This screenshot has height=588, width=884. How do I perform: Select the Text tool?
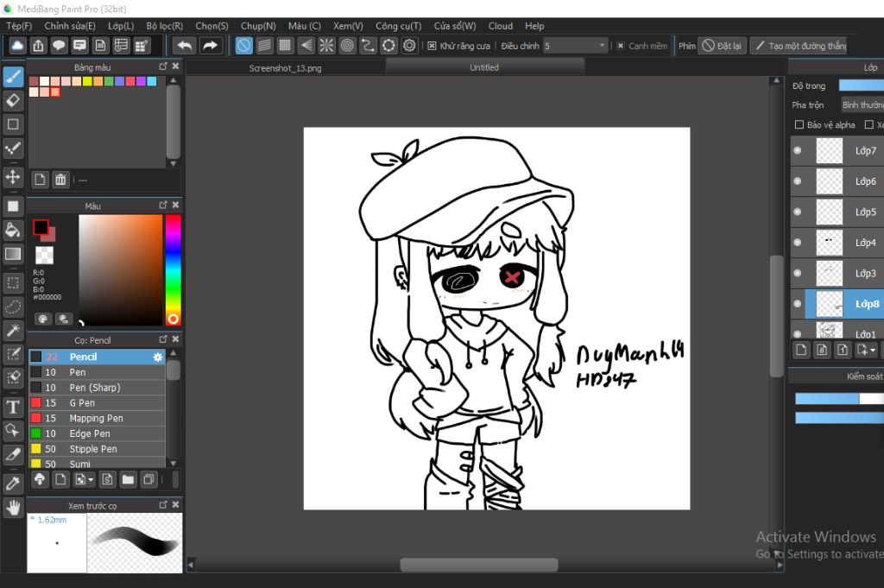click(13, 407)
